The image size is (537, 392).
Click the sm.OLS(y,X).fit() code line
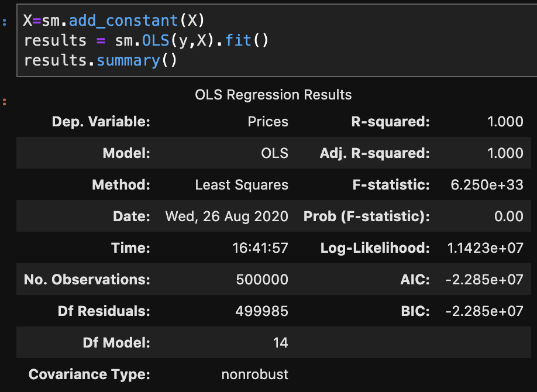point(146,41)
